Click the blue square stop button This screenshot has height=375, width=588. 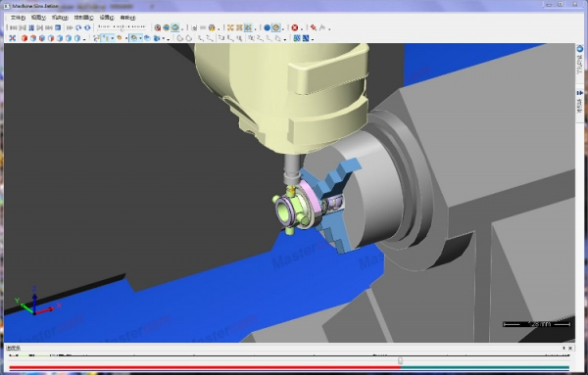pos(58,27)
